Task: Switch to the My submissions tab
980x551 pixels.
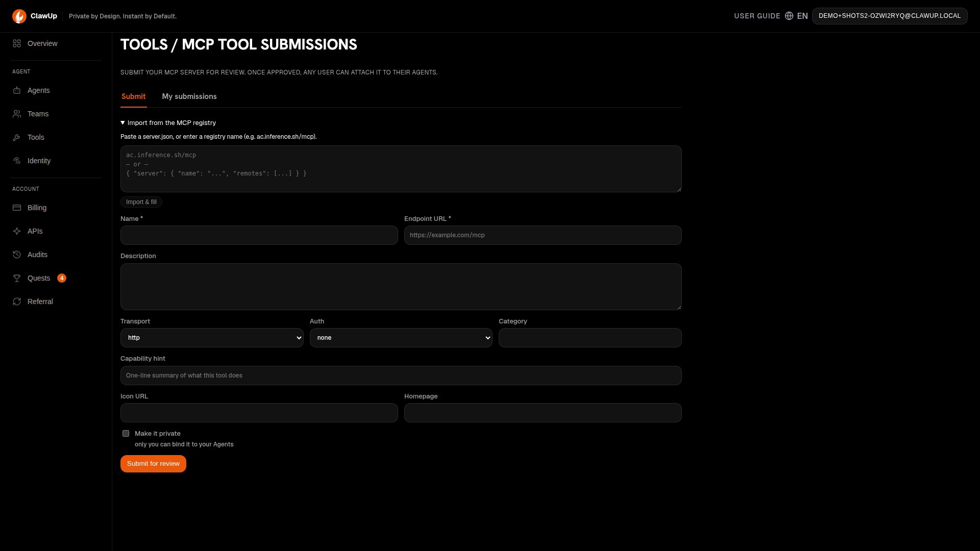Action: (x=189, y=96)
